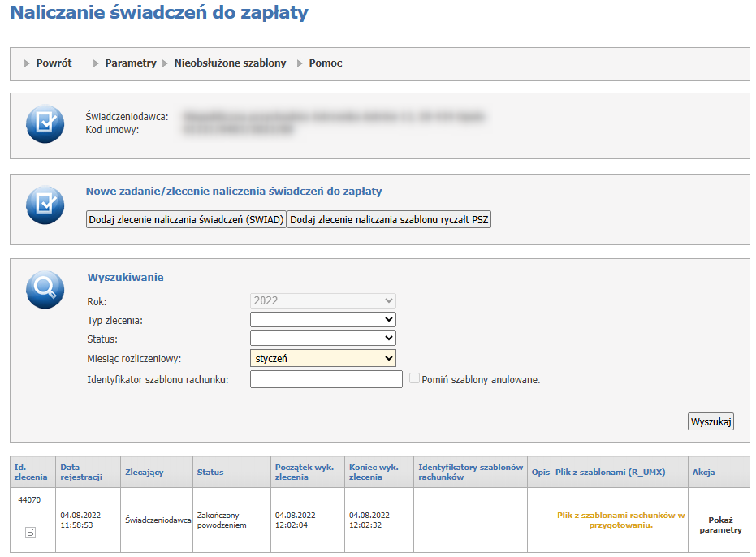This screenshot has width=756, height=557.
Task: Open Nieobsłużone szablony menu item
Action: click(230, 63)
